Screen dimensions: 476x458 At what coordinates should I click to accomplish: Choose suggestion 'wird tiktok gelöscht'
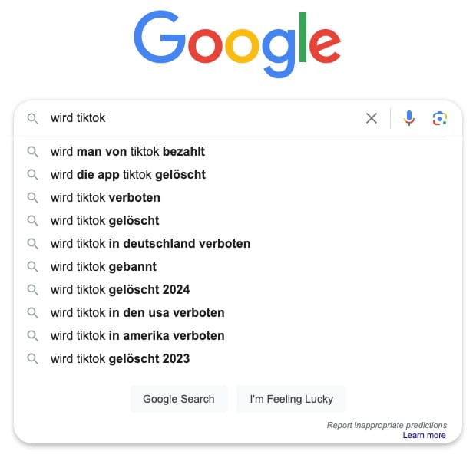point(105,221)
